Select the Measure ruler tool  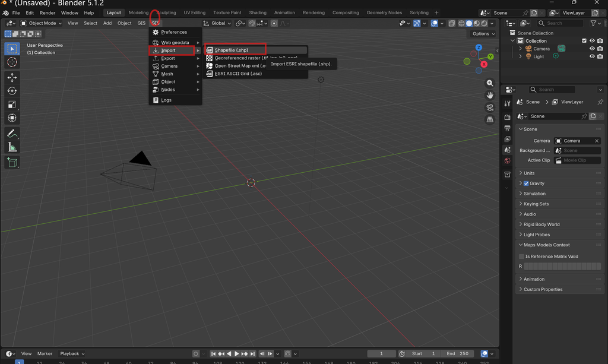pyautogui.click(x=12, y=147)
